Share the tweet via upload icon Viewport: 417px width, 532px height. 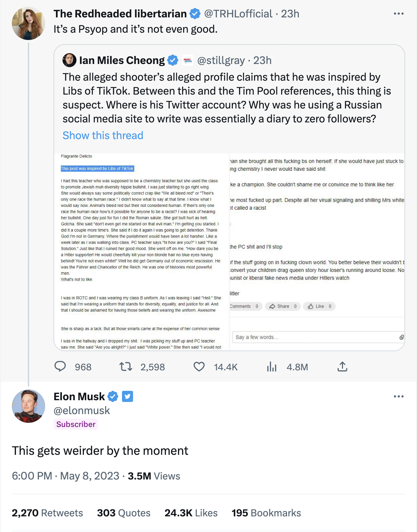click(342, 366)
